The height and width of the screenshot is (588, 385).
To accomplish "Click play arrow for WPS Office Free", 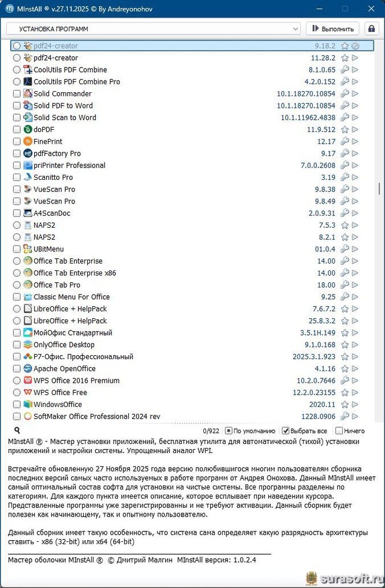I will pyautogui.click(x=356, y=393).
